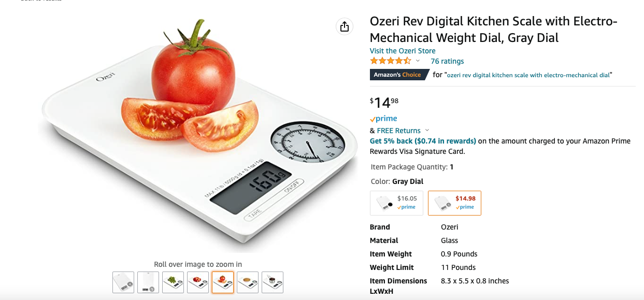Select the thumbnail with green herbs
Screen dimensions: 644x300
173,282
